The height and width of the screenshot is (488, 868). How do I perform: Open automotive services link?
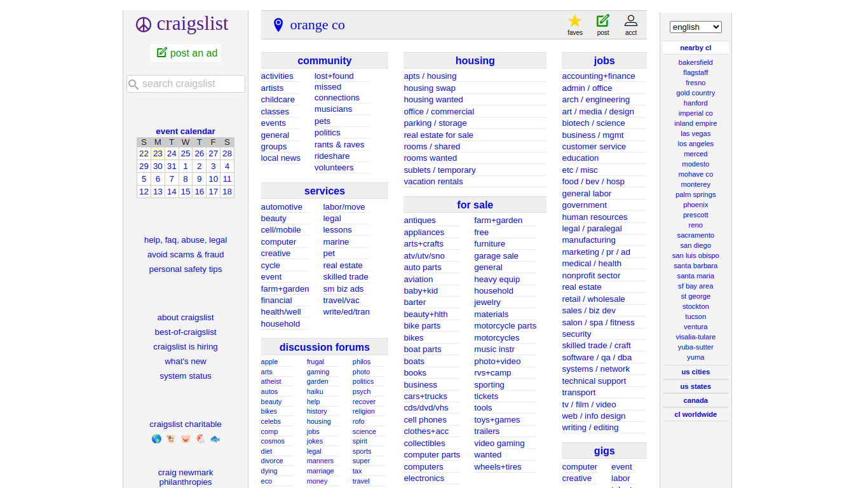click(281, 207)
